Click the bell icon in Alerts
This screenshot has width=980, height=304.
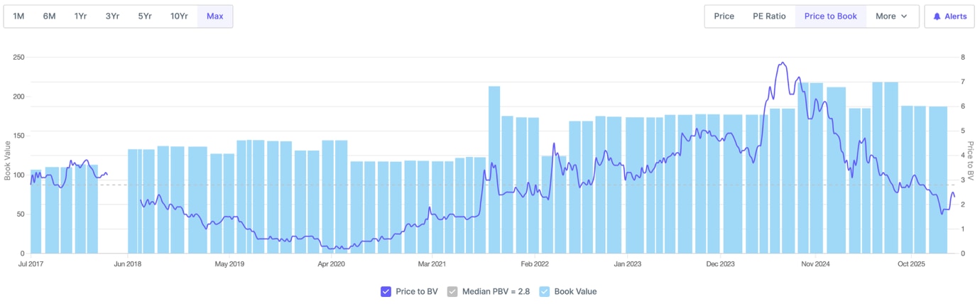tap(937, 16)
